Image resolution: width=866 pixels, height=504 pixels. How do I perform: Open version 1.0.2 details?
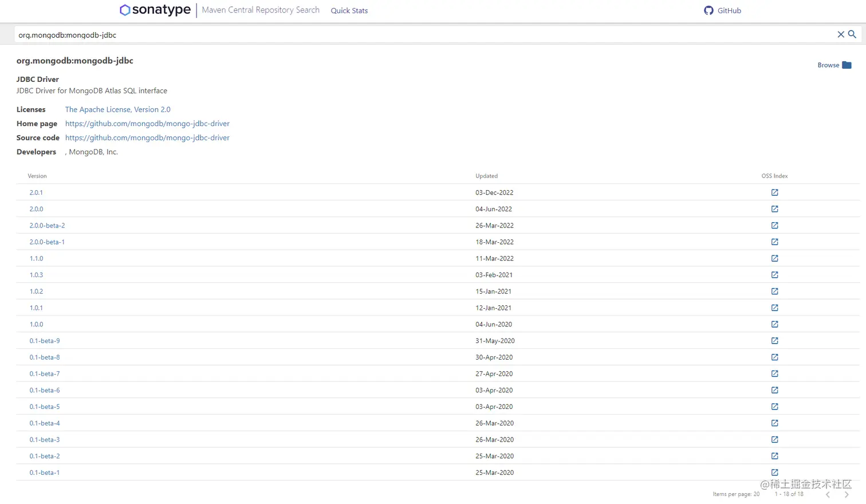36,292
